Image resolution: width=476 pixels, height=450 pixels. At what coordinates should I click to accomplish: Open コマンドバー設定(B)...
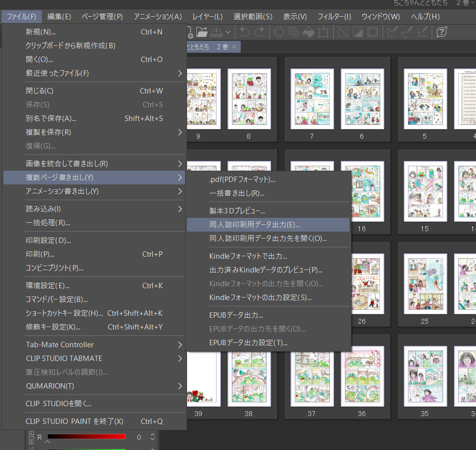[94, 300]
